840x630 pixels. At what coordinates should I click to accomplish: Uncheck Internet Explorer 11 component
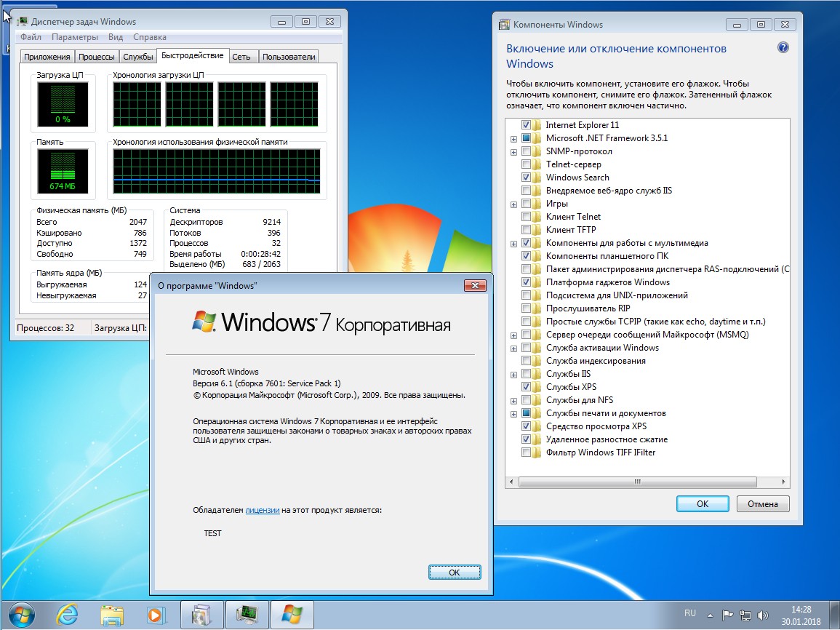pyautogui.click(x=526, y=125)
